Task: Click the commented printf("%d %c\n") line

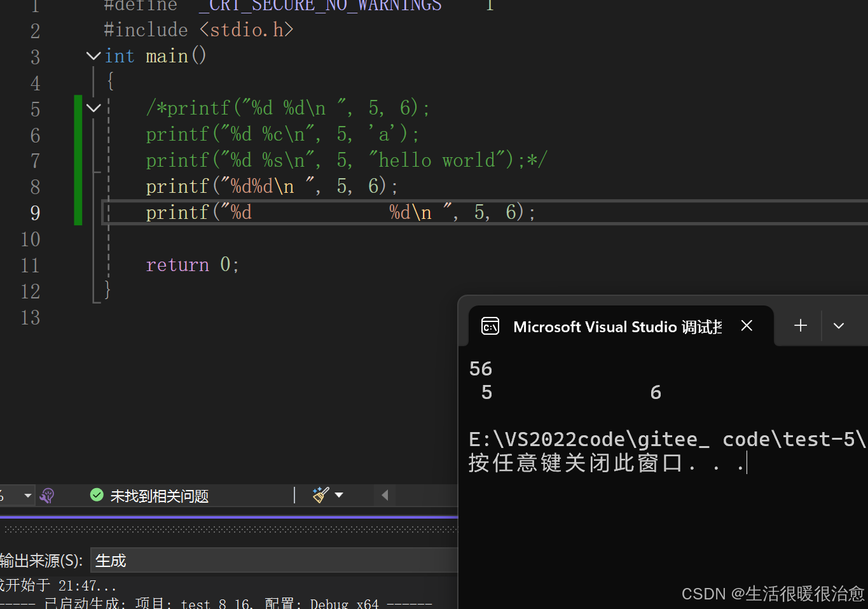Action: click(x=282, y=134)
